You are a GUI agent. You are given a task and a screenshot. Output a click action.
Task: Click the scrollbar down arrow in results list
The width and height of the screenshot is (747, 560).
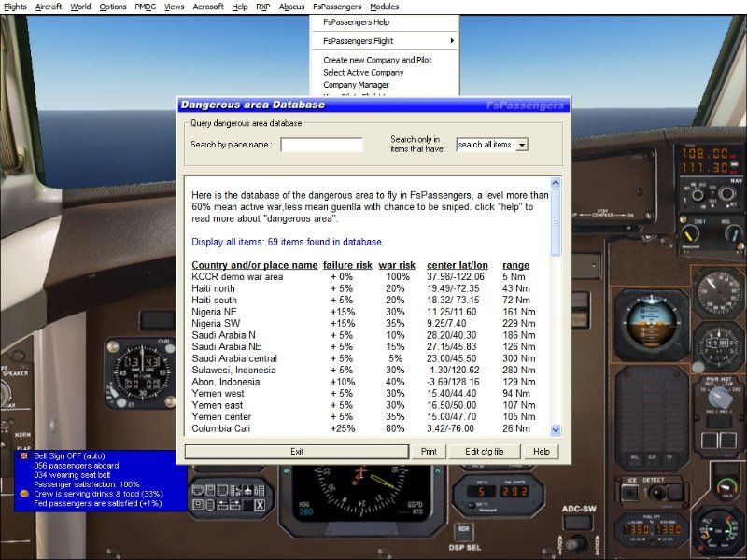556,430
